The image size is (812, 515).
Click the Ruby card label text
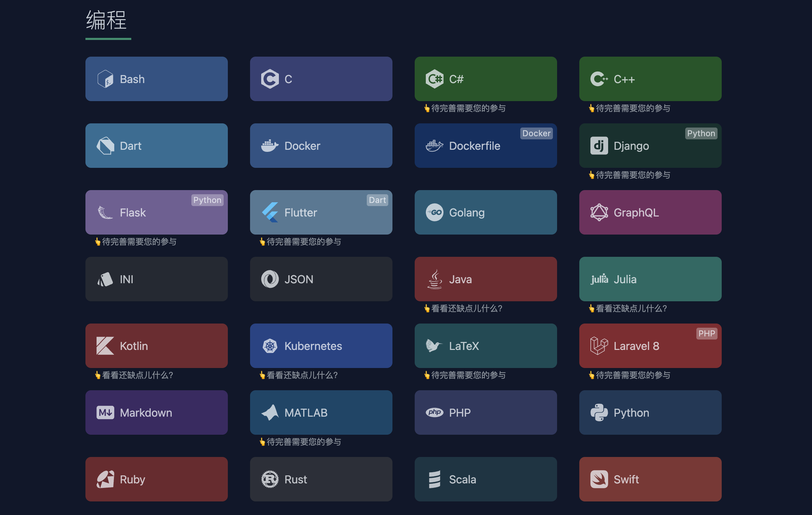tap(132, 480)
